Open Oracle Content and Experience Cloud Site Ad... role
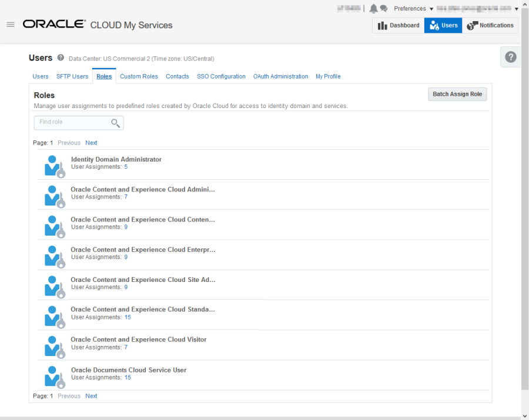529x420 pixels. pyautogui.click(x=143, y=280)
